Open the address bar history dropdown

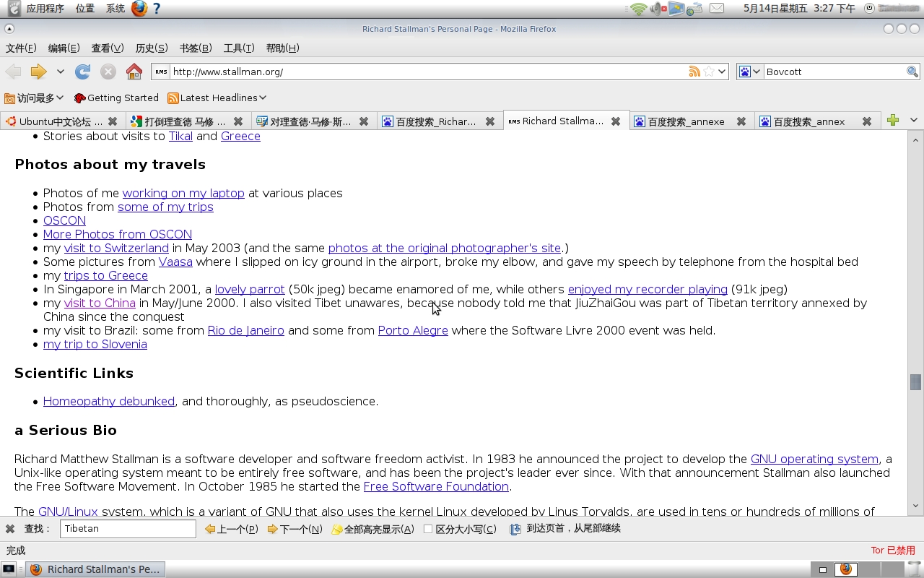coord(722,72)
